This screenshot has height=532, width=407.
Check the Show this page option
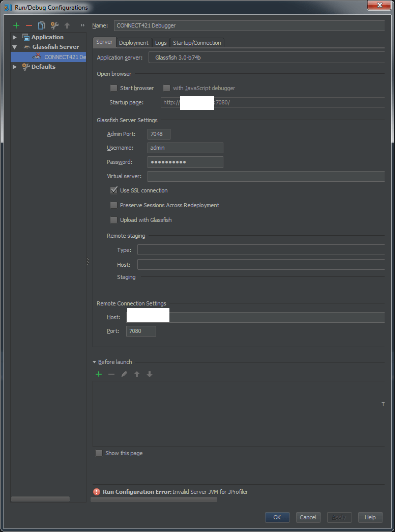click(x=99, y=453)
